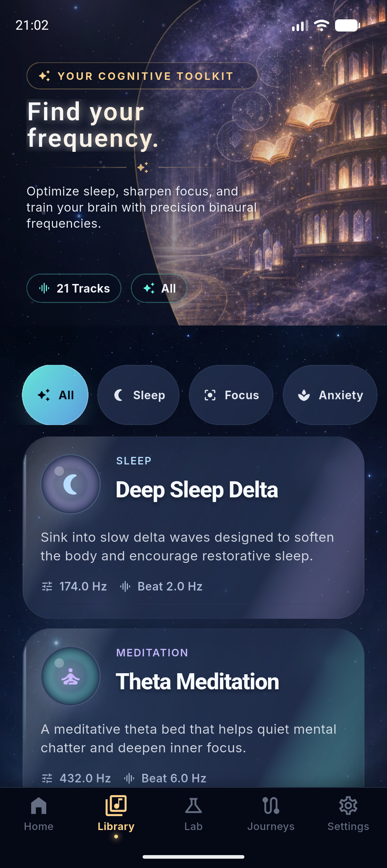Tap the Beat 2.0 Hz label
The image size is (387, 868).
tap(170, 587)
